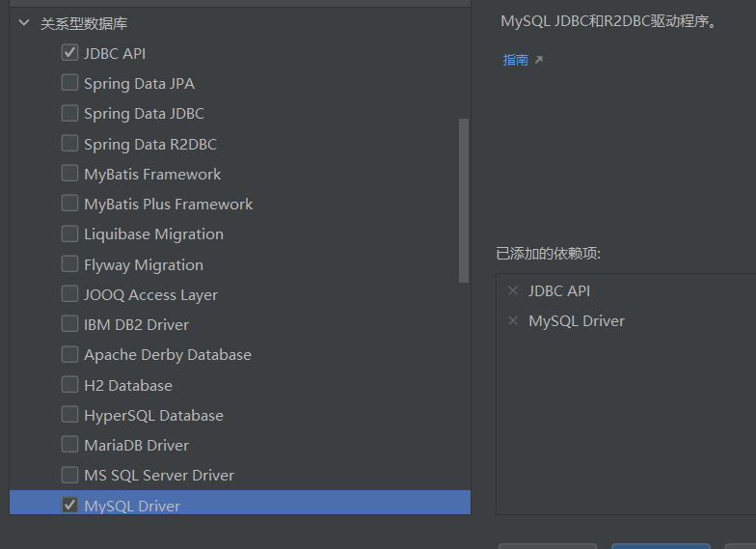Enable the JOOQ Access Layer checkbox
Screen dimensions: 756x549
(69, 293)
